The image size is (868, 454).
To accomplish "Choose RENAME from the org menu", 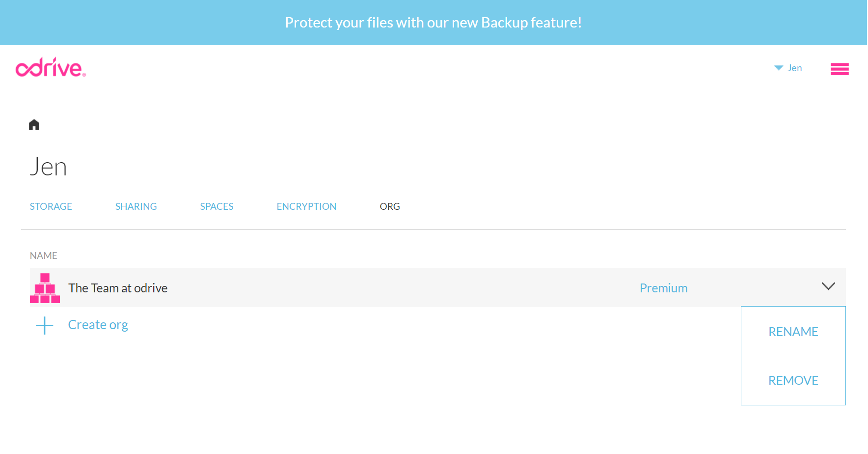I will (793, 332).
